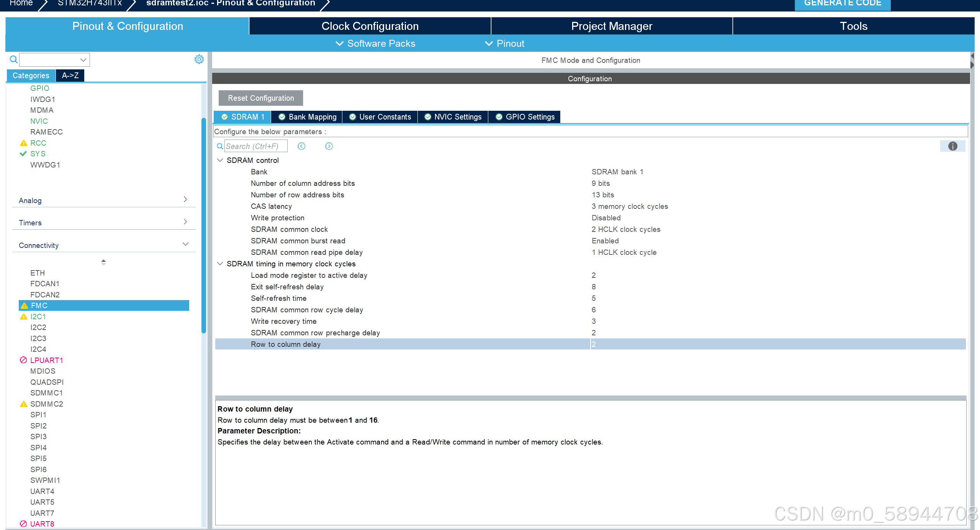Click the settings gear icon in categories panel
The height and width of the screenshot is (530, 980).
pyautogui.click(x=199, y=59)
